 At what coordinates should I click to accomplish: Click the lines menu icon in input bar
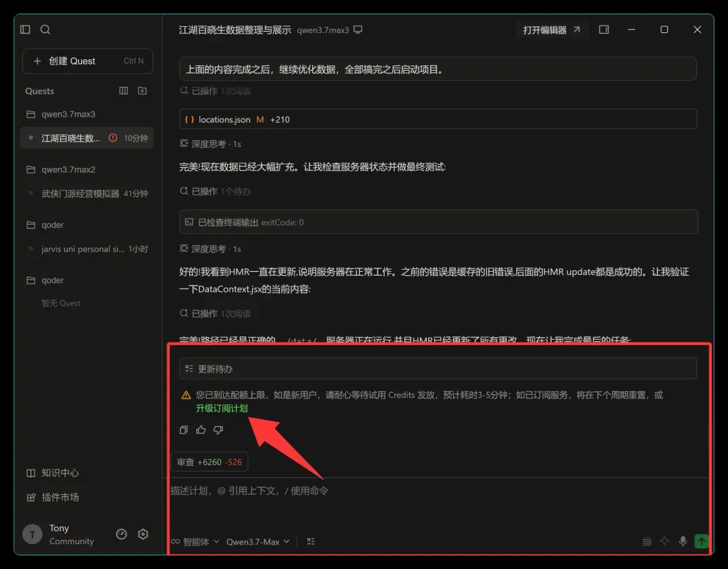point(646,541)
